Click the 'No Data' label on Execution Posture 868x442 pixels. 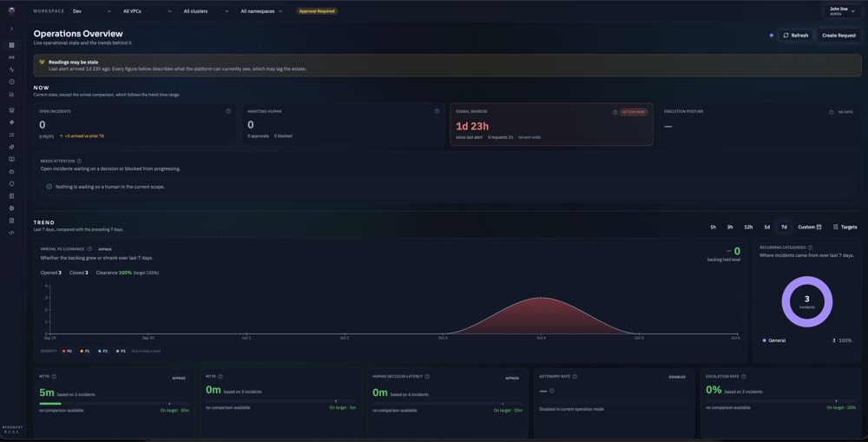pyautogui.click(x=845, y=112)
